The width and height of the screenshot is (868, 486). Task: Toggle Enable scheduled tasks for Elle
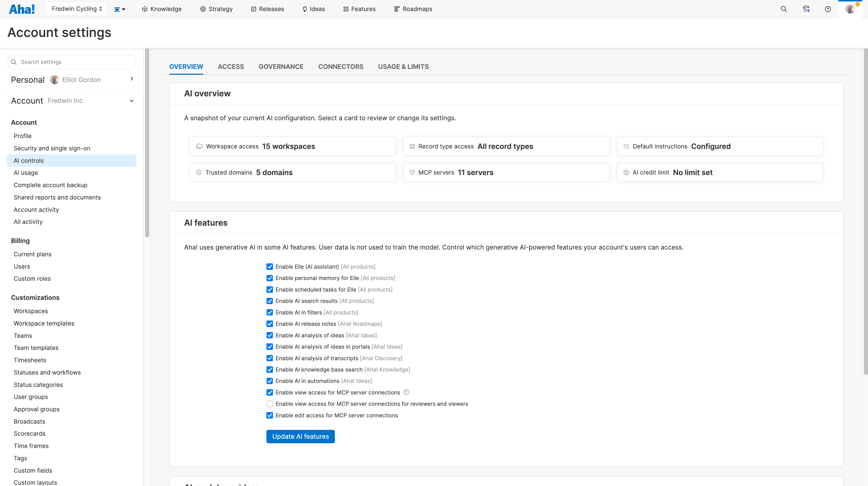[269, 289]
